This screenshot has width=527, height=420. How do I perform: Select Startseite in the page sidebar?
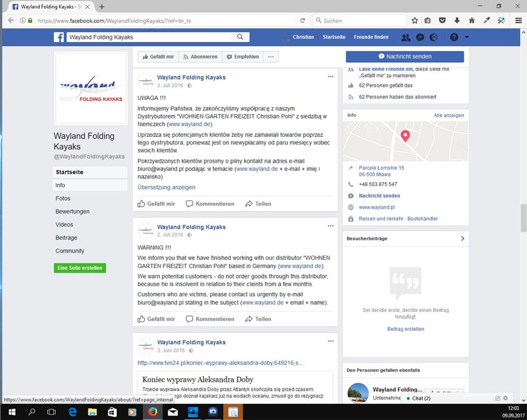coord(90,172)
